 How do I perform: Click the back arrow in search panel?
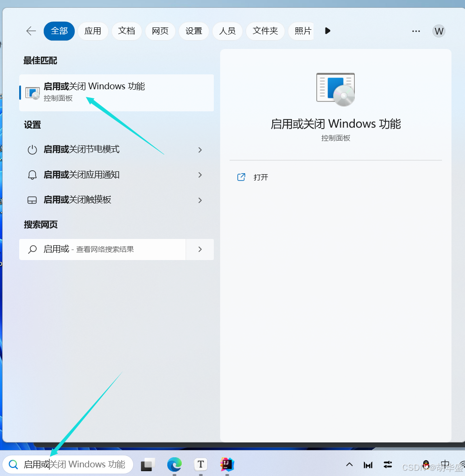[x=31, y=31]
